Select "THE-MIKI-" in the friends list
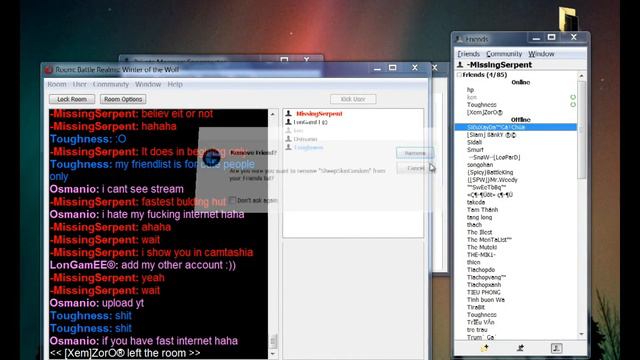 click(x=481, y=255)
